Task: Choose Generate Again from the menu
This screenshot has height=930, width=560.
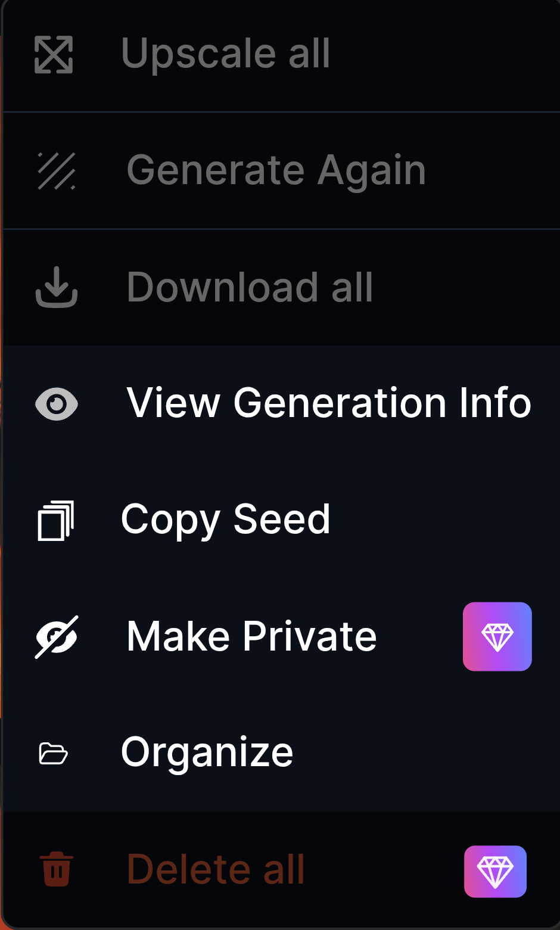Action: pos(276,170)
